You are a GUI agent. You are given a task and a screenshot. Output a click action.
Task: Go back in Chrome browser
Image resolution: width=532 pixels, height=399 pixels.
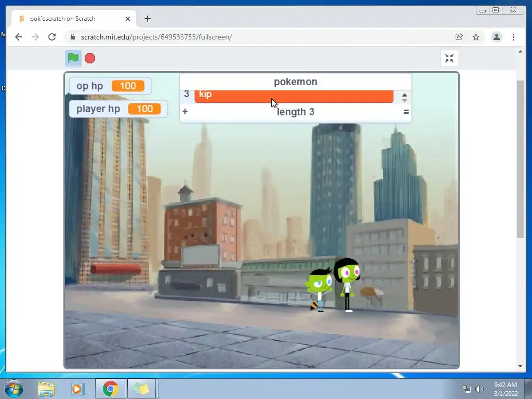coord(19,37)
